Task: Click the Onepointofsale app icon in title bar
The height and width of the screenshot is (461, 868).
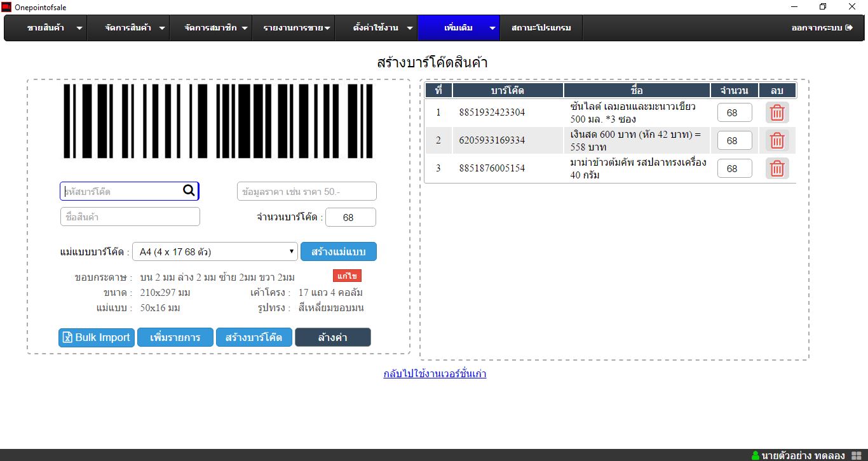Action: 6,7
